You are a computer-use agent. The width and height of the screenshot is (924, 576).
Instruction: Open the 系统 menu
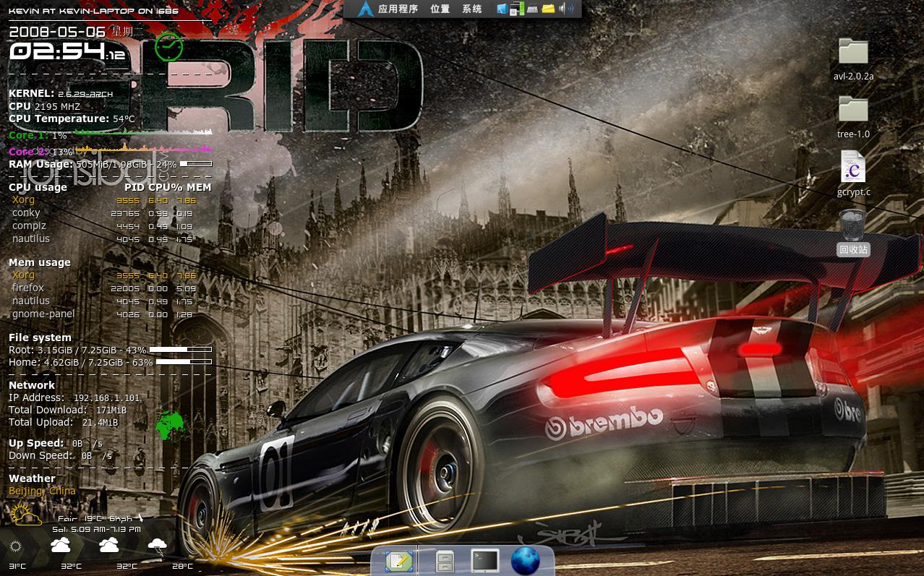[x=472, y=9]
